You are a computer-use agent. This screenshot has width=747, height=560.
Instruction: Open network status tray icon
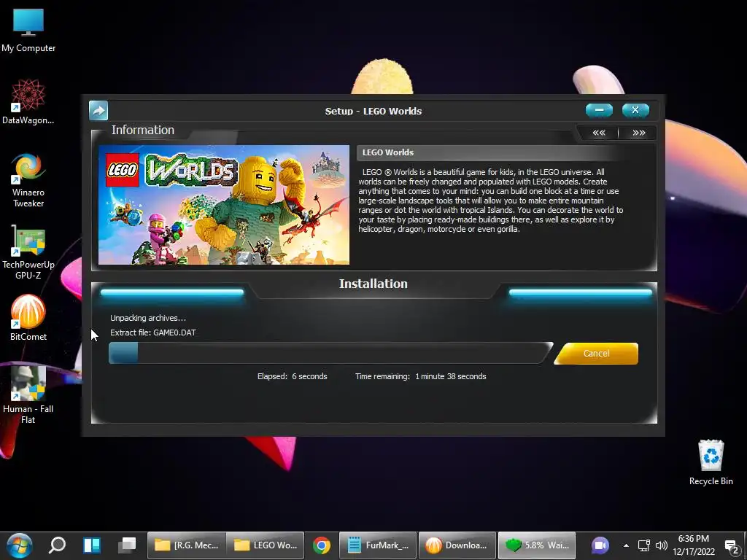(x=643, y=545)
